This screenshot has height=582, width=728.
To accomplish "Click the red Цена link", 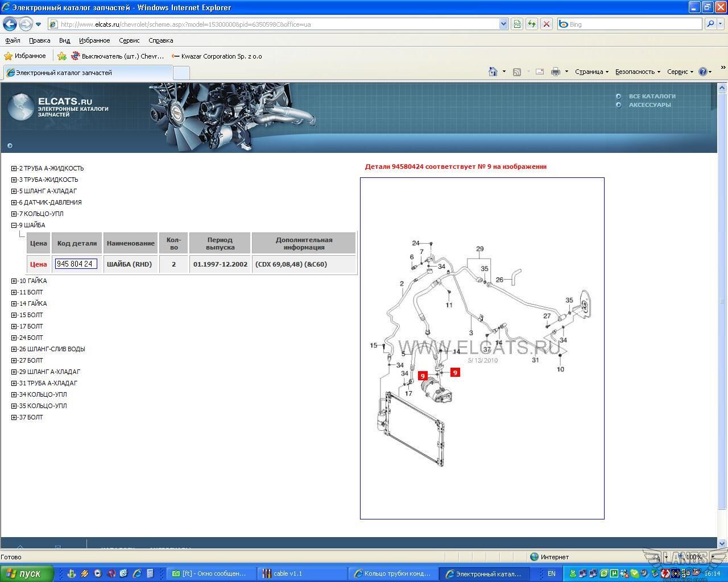I will pos(38,264).
